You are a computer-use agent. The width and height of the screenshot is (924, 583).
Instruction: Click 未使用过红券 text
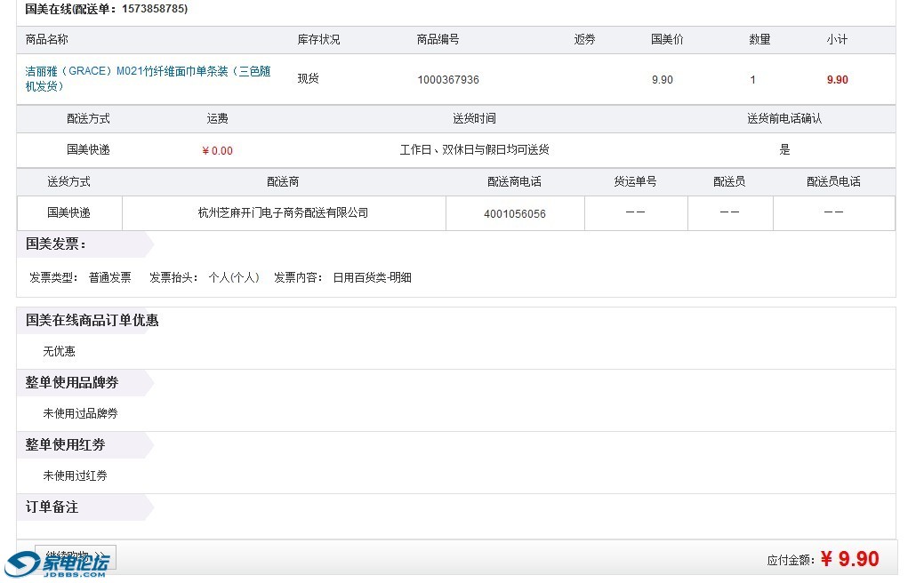pyautogui.click(x=75, y=475)
